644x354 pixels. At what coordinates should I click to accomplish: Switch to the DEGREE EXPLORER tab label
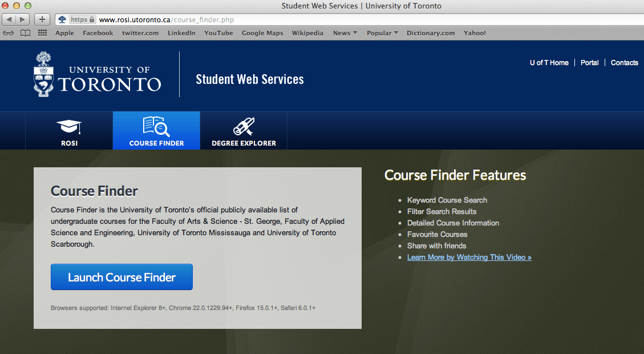click(x=244, y=143)
